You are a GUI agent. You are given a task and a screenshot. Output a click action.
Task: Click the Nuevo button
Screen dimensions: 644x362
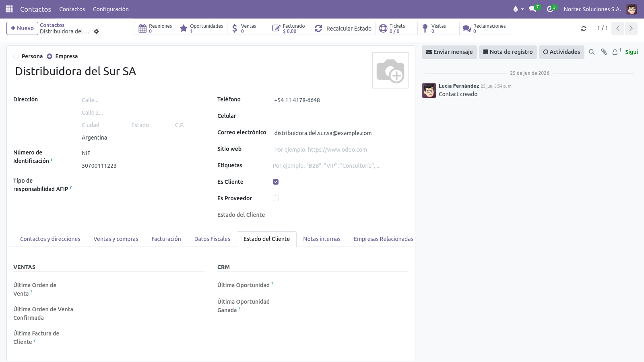tap(22, 28)
